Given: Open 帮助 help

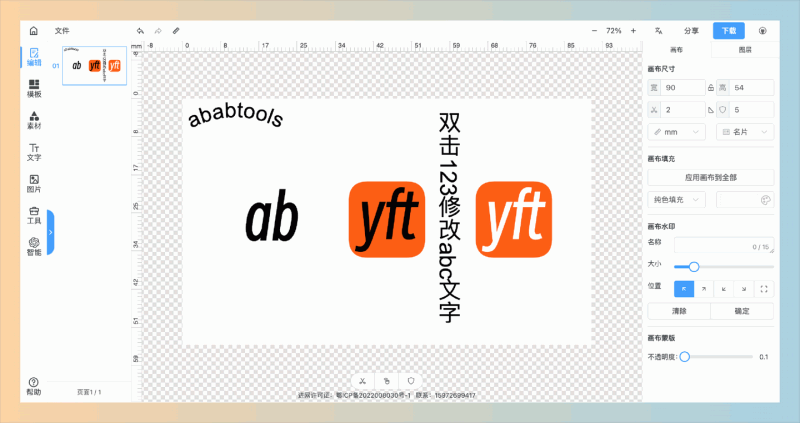Looking at the screenshot, I should (34, 387).
